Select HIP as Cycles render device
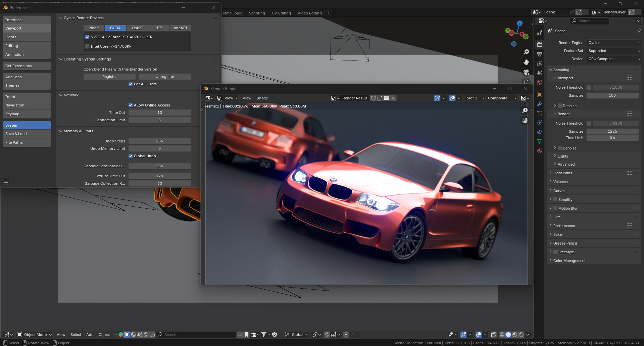This screenshot has height=346, width=644. tap(159, 28)
